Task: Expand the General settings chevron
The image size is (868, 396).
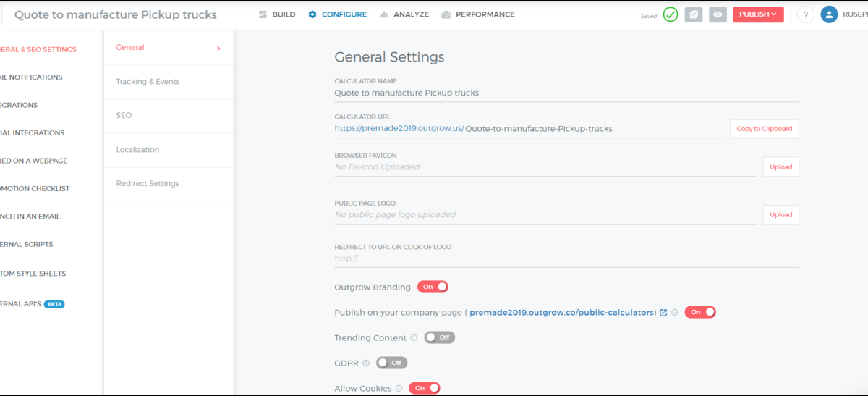Action: [218, 49]
